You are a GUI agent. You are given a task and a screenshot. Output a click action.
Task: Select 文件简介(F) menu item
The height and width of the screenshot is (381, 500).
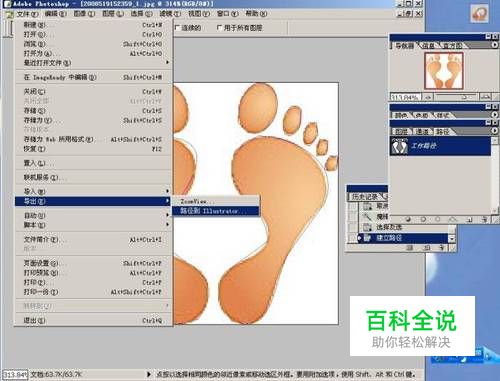[x=93, y=239]
